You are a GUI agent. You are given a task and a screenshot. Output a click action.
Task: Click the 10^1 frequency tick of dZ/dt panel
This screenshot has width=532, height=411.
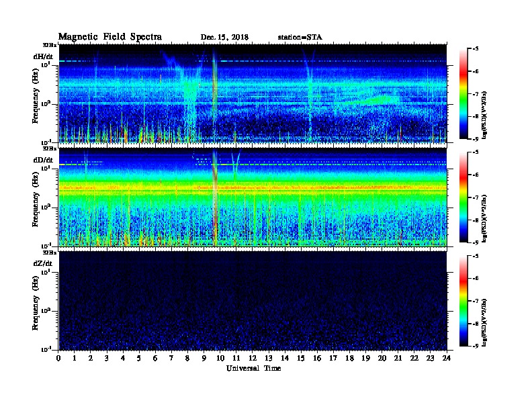46,271
